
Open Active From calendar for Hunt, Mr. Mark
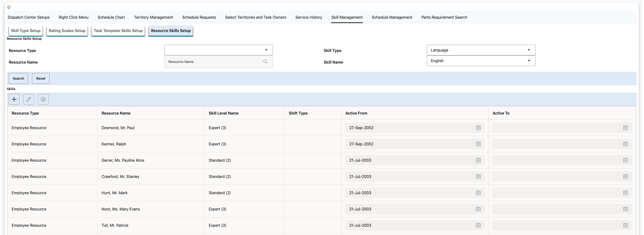(x=478, y=193)
